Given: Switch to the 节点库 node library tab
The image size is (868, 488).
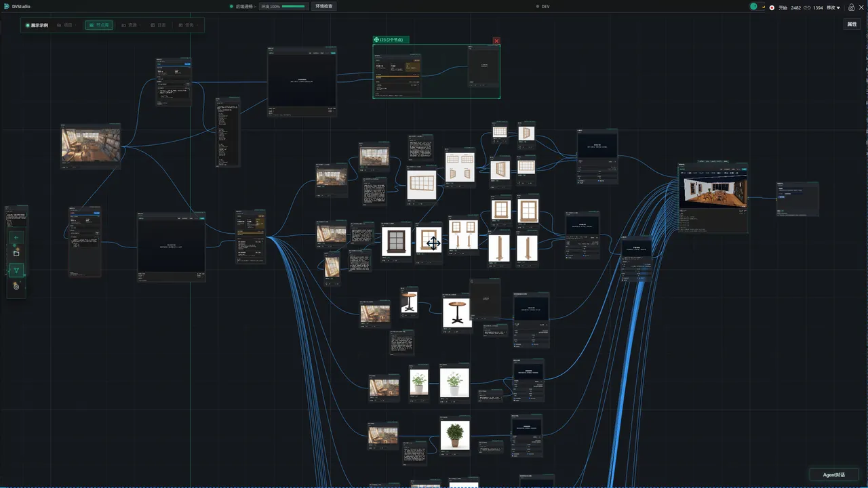Looking at the screenshot, I should click(x=99, y=25).
